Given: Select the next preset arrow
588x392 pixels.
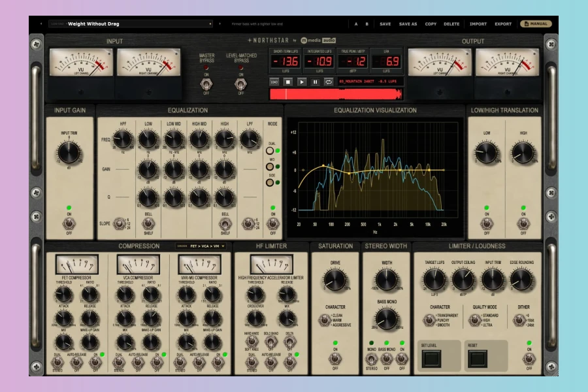Looking at the screenshot, I should click(220, 24).
